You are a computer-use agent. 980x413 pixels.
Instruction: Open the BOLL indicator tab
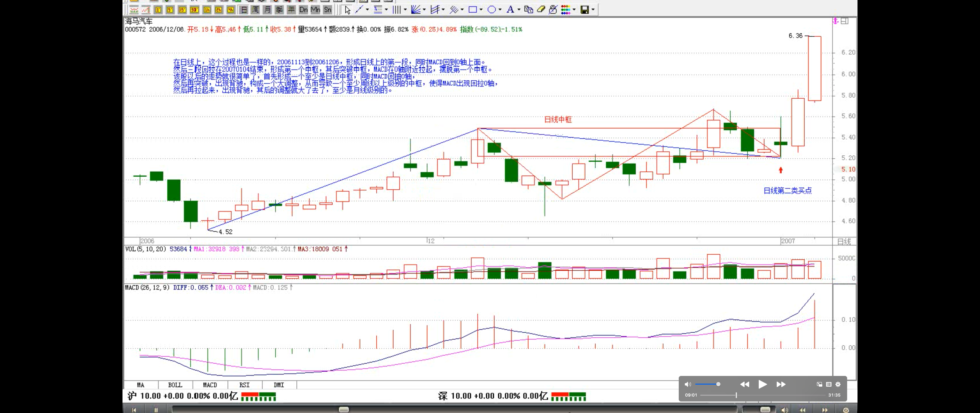coord(175,385)
